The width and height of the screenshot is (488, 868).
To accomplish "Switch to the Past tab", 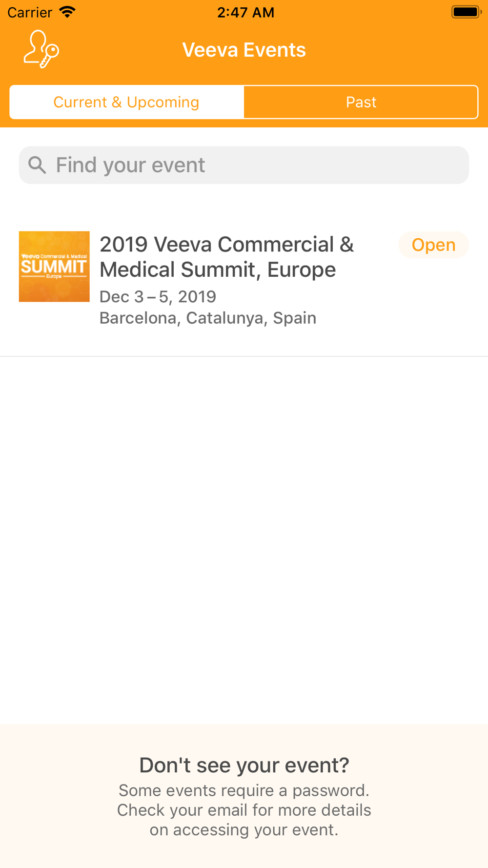I will coord(361,102).
